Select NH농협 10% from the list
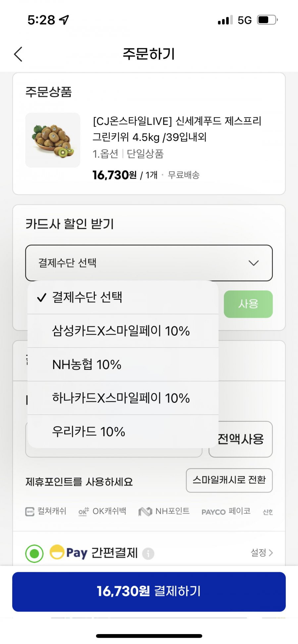The image size is (298, 644). pyautogui.click(x=123, y=365)
